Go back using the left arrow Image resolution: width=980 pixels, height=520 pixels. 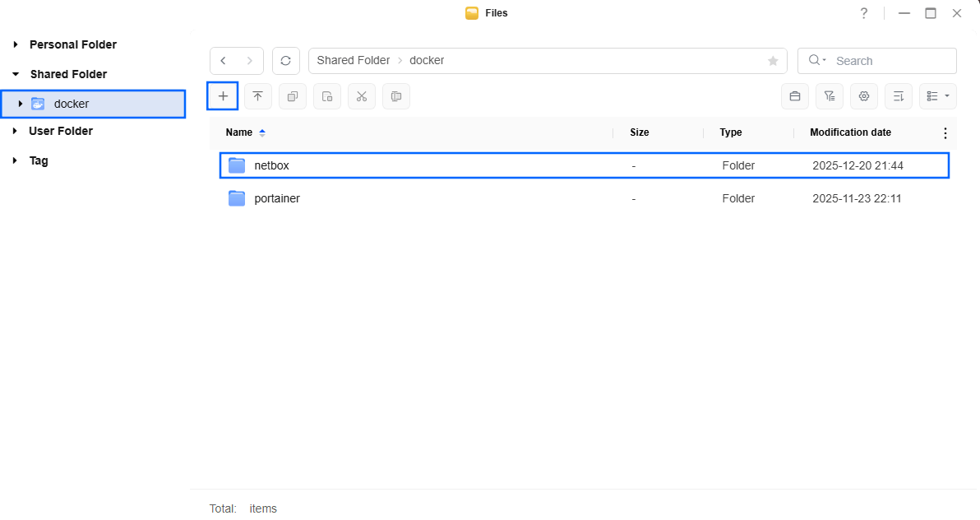(224, 61)
